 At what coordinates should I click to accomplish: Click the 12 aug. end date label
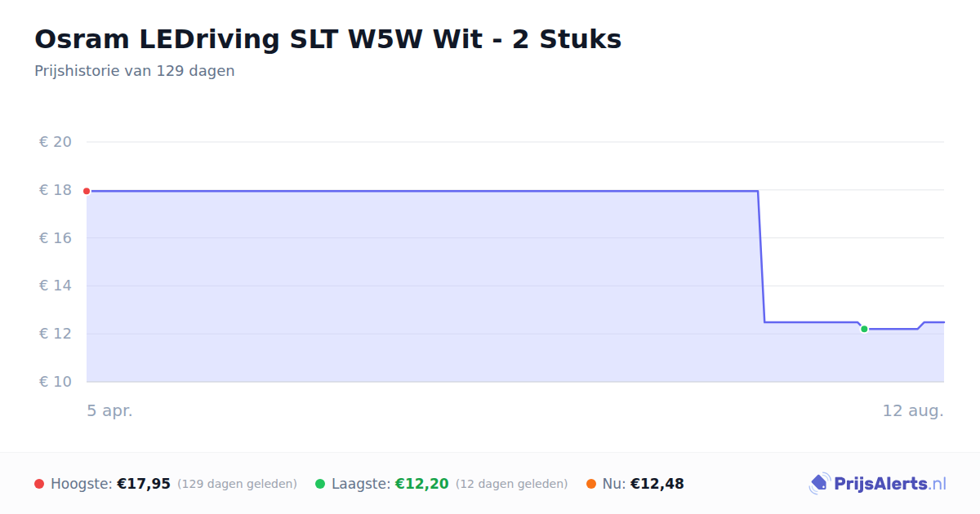(913, 410)
